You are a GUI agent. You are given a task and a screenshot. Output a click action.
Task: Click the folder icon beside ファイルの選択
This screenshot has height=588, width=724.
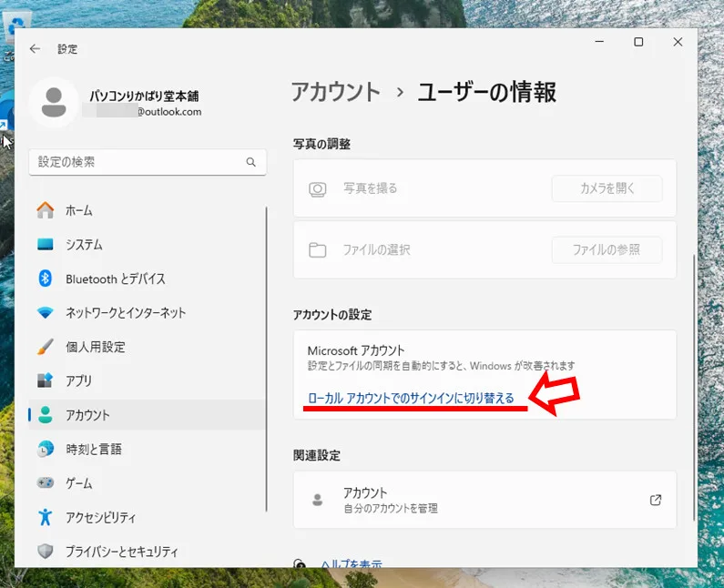(x=317, y=250)
